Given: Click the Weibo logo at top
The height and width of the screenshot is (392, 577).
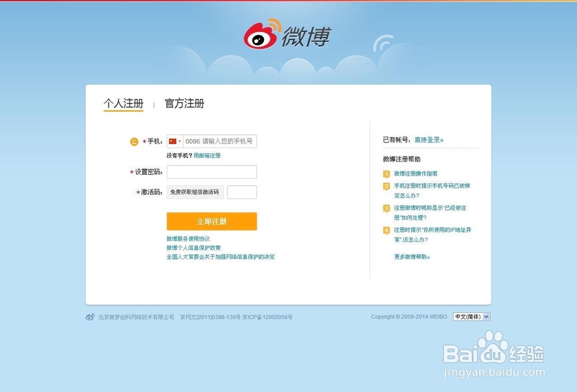Looking at the screenshot, I should click(287, 34).
